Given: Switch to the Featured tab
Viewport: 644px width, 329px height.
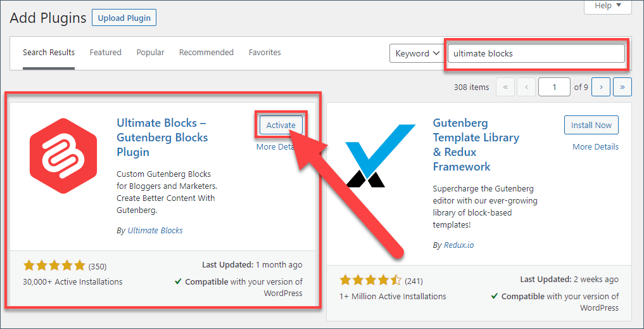Looking at the screenshot, I should click(x=106, y=53).
